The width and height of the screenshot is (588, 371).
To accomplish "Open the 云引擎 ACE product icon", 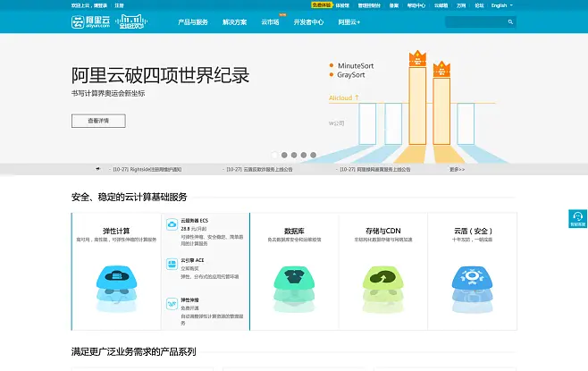I will (x=172, y=264).
